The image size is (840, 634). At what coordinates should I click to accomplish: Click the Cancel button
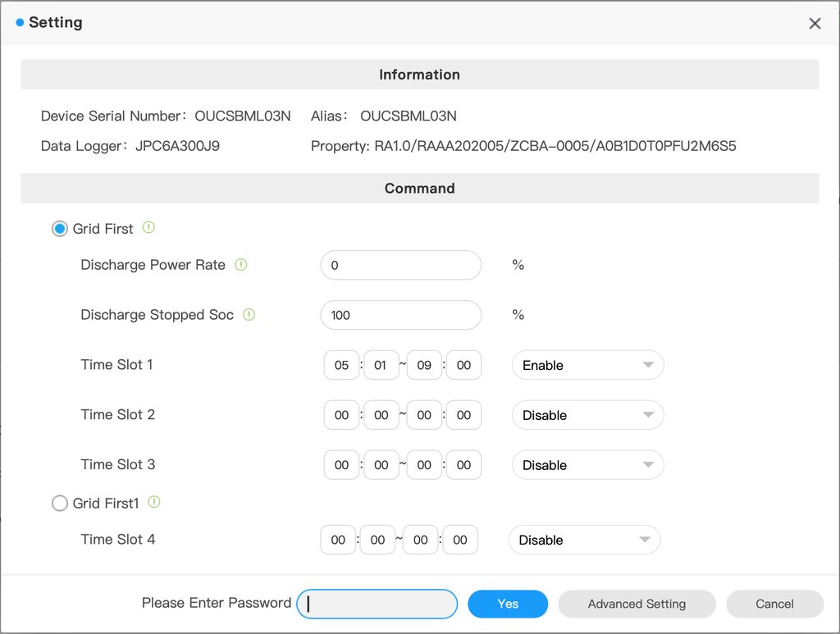coord(774,604)
